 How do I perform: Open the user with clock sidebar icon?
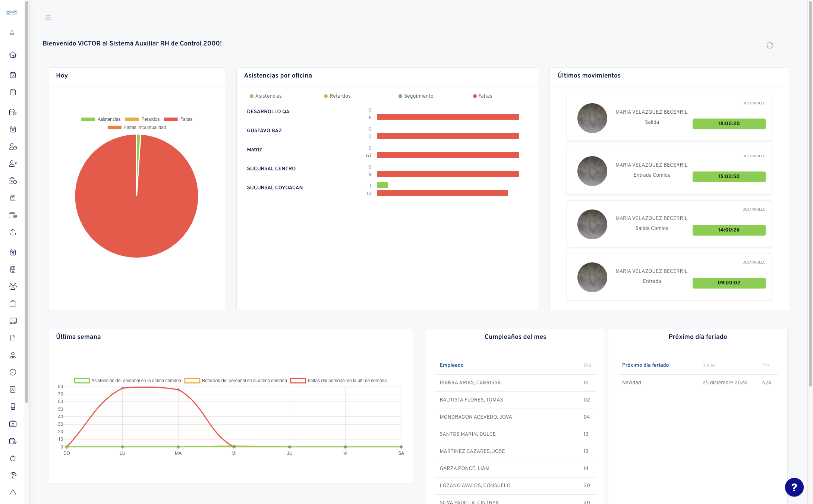click(13, 147)
